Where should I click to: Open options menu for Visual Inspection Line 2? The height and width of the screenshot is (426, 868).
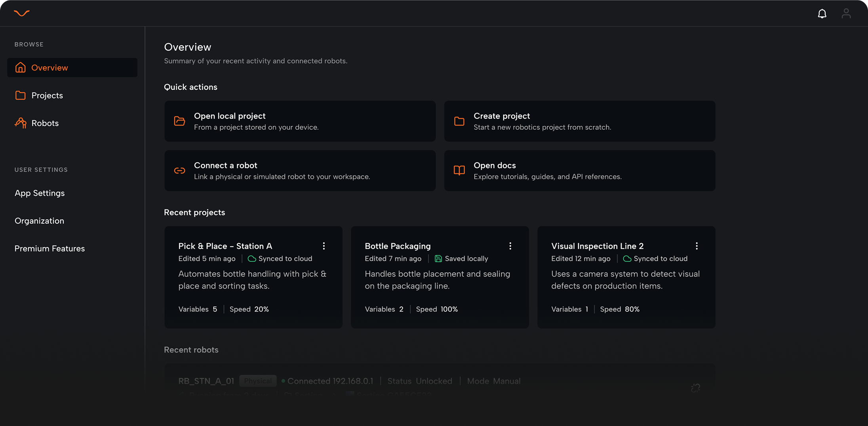point(697,246)
